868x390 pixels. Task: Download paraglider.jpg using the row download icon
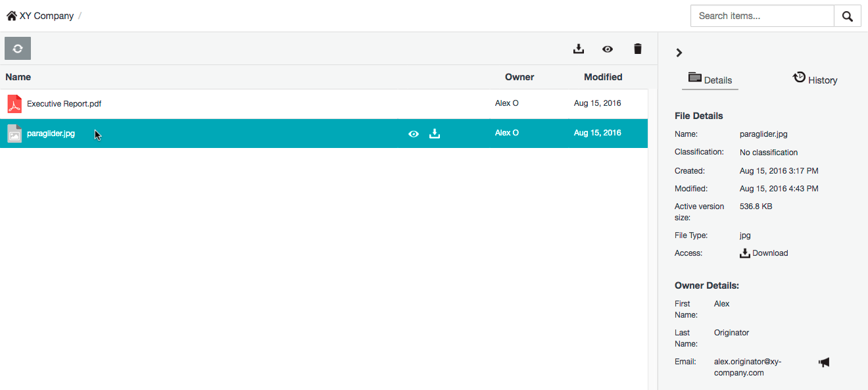pos(434,134)
